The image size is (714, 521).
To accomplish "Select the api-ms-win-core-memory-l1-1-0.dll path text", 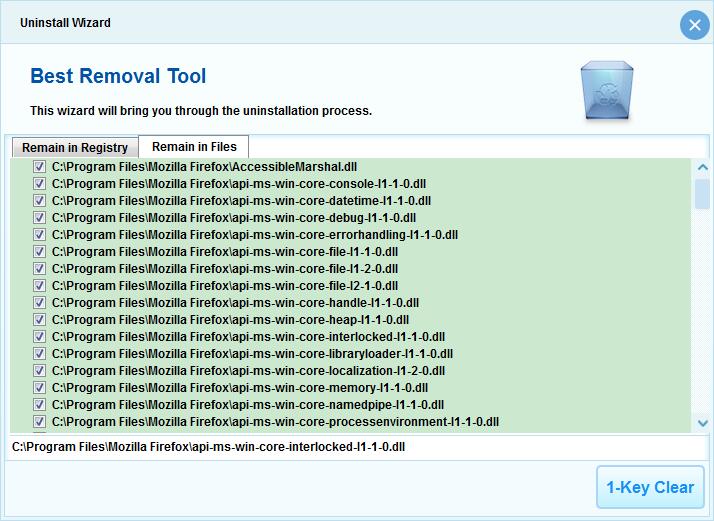I will tap(240, 388).
